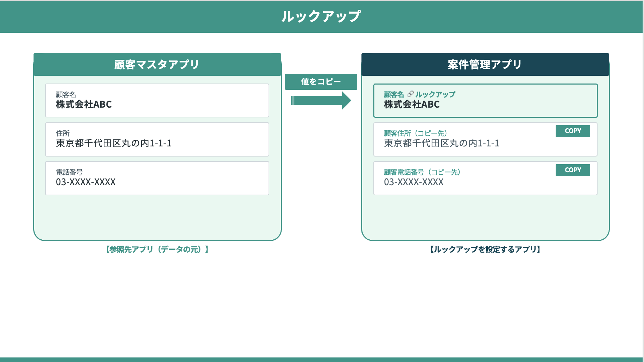Select the 案件管理アプリ dark header bar

485,64
